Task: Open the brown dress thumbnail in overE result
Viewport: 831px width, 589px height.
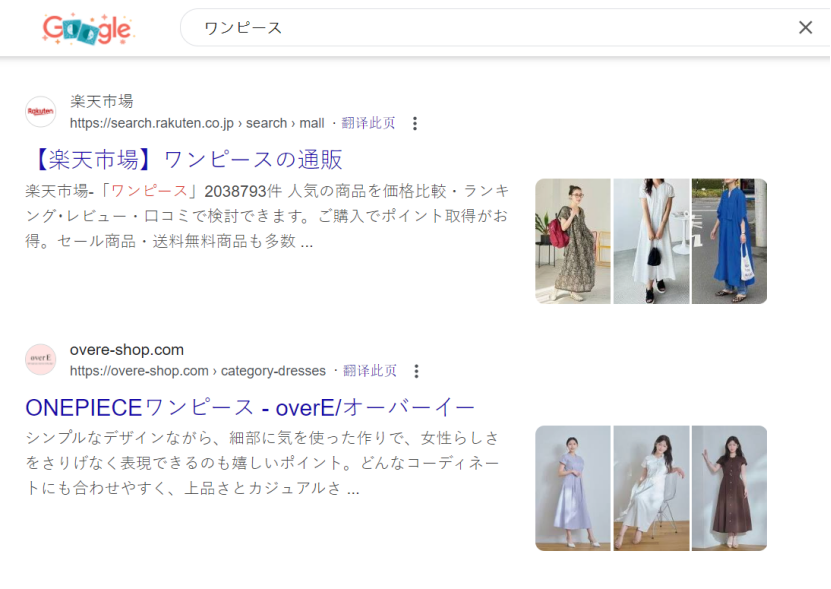Action: (729, 488)
